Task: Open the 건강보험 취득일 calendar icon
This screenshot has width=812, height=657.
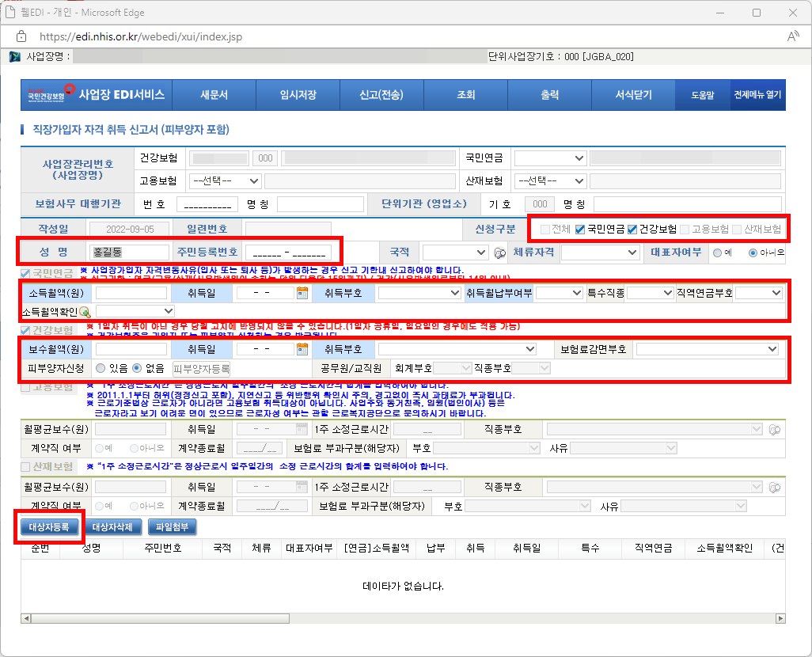Action: click(302, 349)
